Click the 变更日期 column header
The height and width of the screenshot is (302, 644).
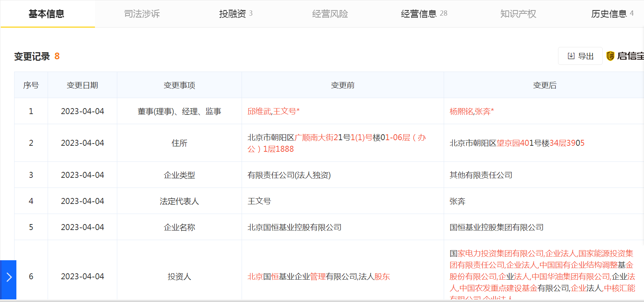[x=82, y=85]
